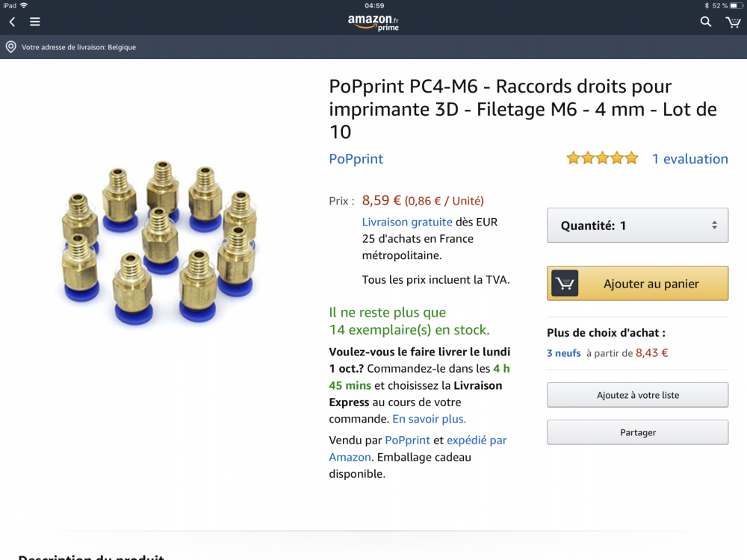
Task: Open the PoPprint brand link under title
Action: tap(356, 159)
